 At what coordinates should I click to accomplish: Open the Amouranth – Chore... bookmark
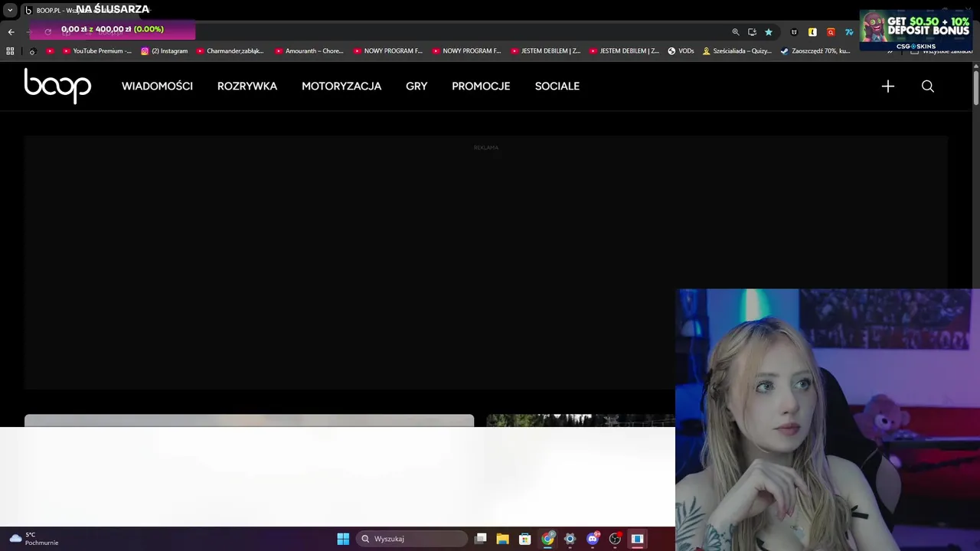click(309, 51)
